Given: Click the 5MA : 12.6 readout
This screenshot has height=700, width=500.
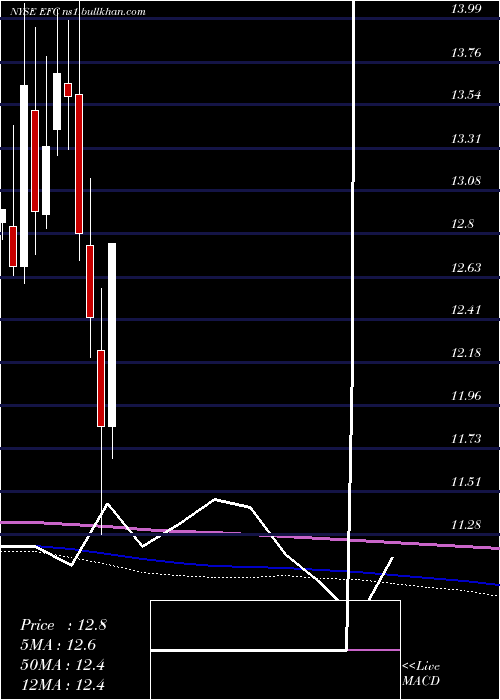Looking at the screenshot, I should point(58,645).
